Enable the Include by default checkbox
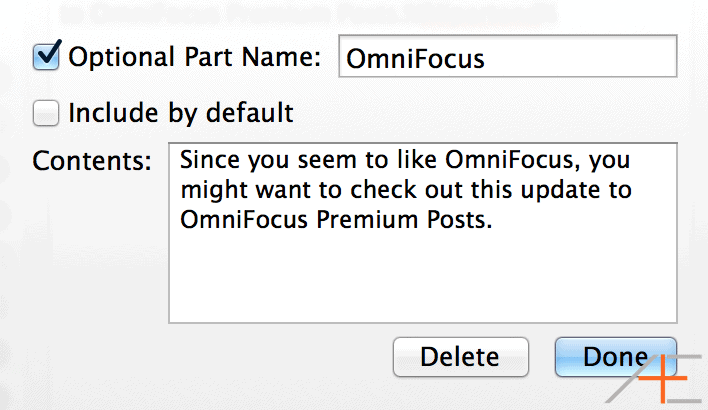The width and height of the screenshot is (708, 410). pyautogui.click(x=46, y=113)
